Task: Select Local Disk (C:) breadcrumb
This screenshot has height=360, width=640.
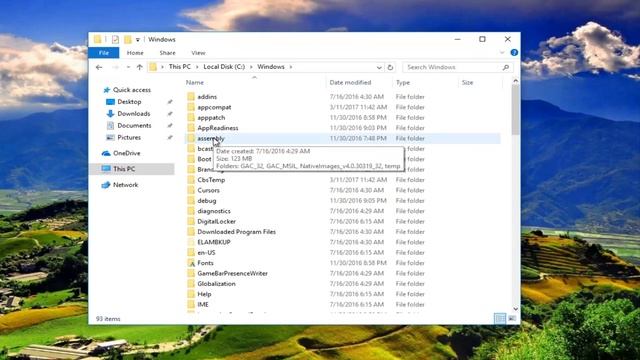Action: (224, 67)
